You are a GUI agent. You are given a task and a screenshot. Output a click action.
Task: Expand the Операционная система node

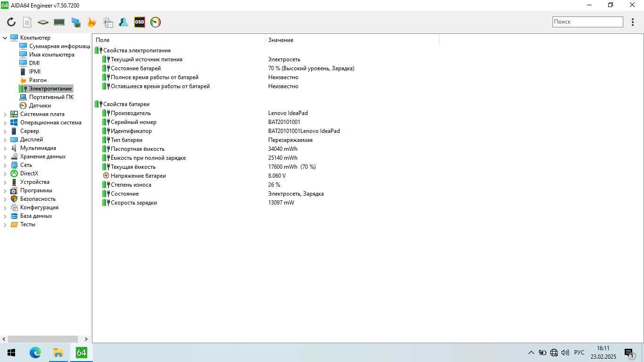tap(5, 123)
